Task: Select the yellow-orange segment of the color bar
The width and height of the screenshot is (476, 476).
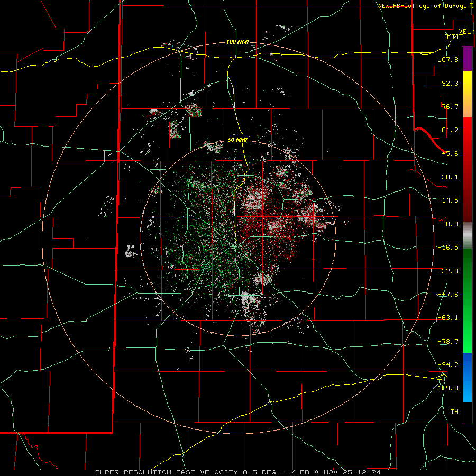Action: click(467, 94)
